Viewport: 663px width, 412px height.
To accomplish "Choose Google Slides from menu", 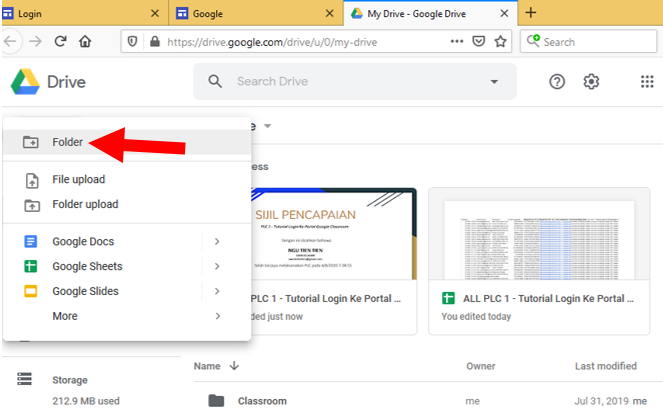I will [x=127, y=291].
